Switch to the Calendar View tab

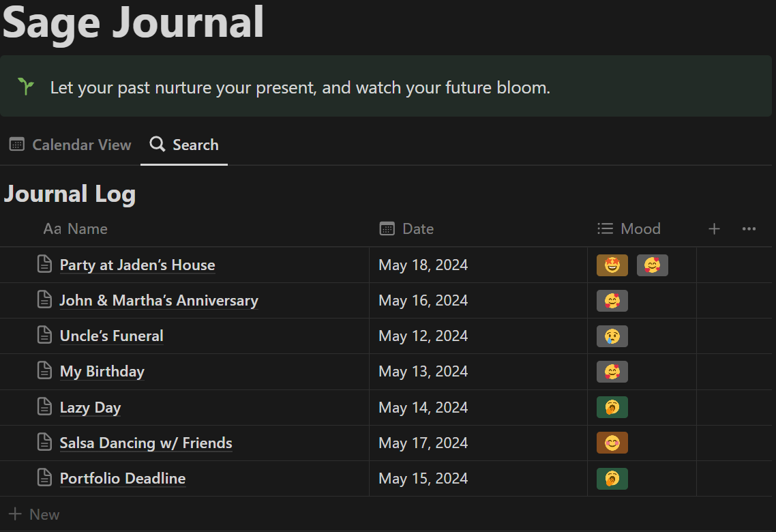[x=70, y=145]
